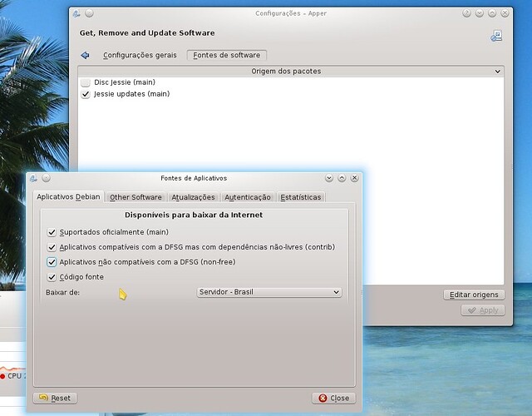532x416 pixels.
Task: Click the pin button beside the Apper window icon
Action: [89, 14]
